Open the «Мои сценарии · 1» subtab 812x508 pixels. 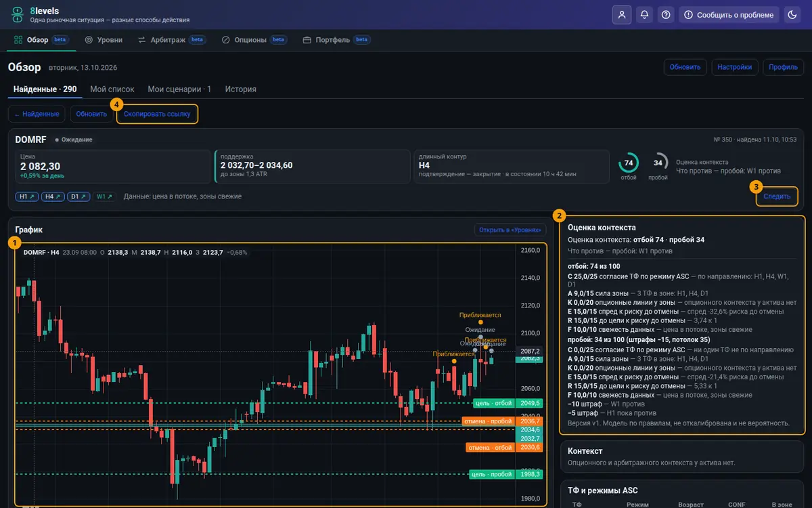point(180,89)
